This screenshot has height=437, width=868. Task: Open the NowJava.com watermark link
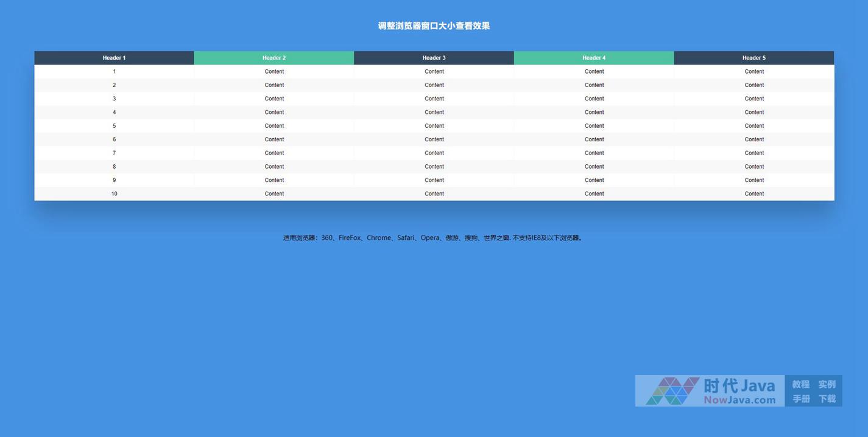tap(739, 400)
